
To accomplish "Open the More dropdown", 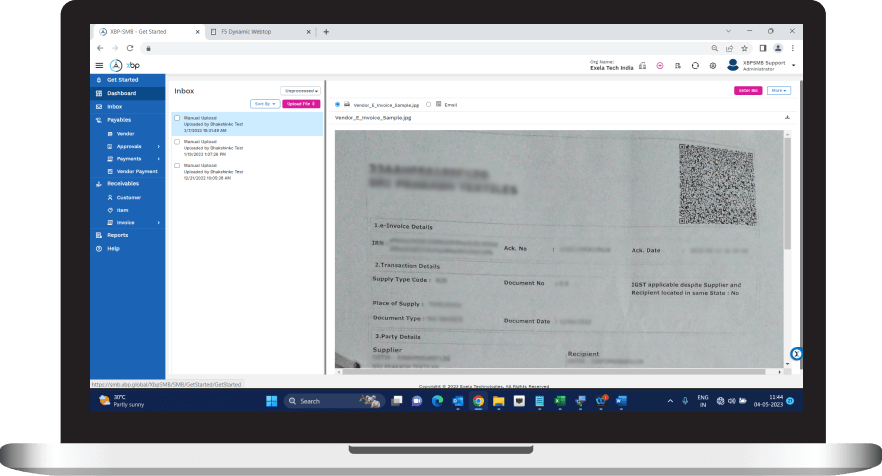I will pos(778,91).
